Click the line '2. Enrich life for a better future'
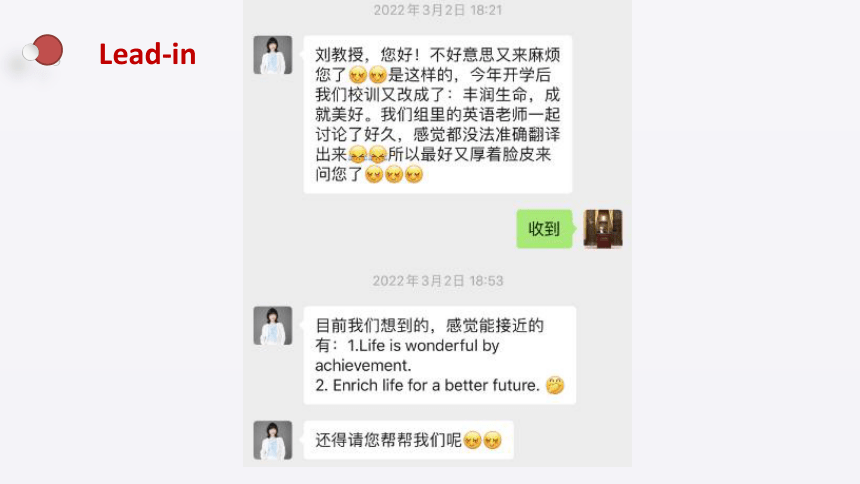 [x=428, y=385]
